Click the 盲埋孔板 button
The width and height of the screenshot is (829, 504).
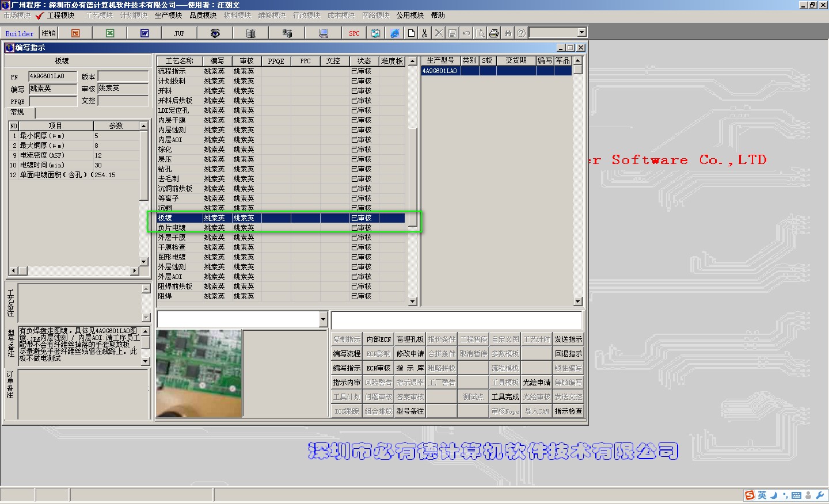[x=410, y=339]
